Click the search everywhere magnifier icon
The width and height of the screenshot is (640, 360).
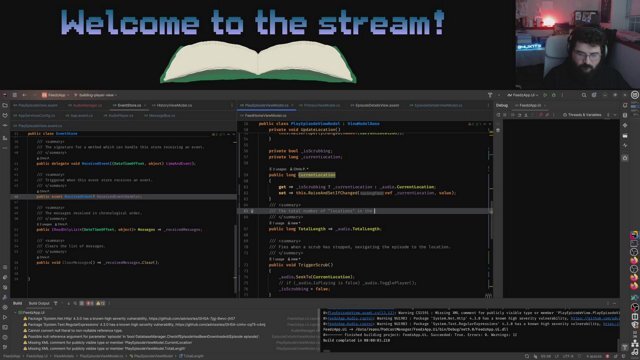pyautogui.click(x=584, y=95)
